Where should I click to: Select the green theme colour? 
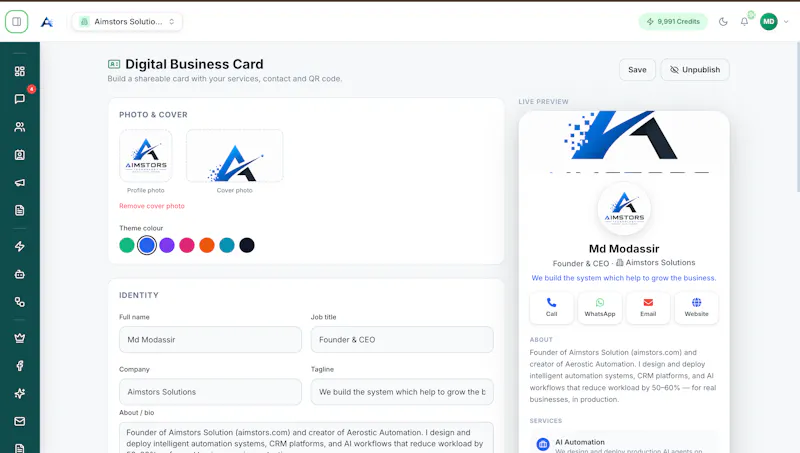[x=127, y=245]
